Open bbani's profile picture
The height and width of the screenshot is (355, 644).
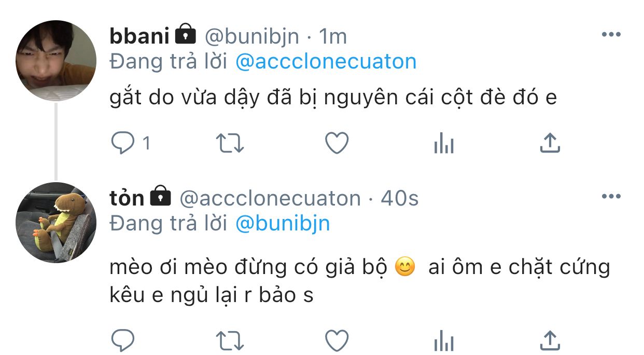point(56,60)
